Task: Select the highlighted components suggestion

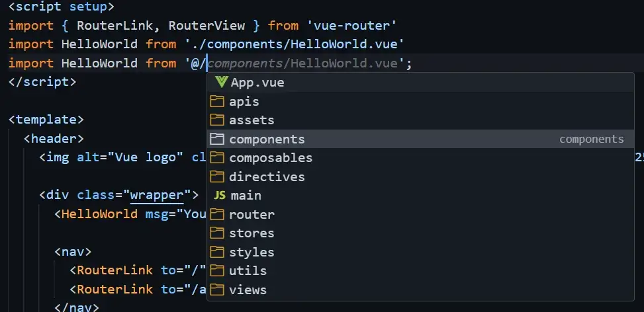Action: pyautogui.click(x=267, y=139)
